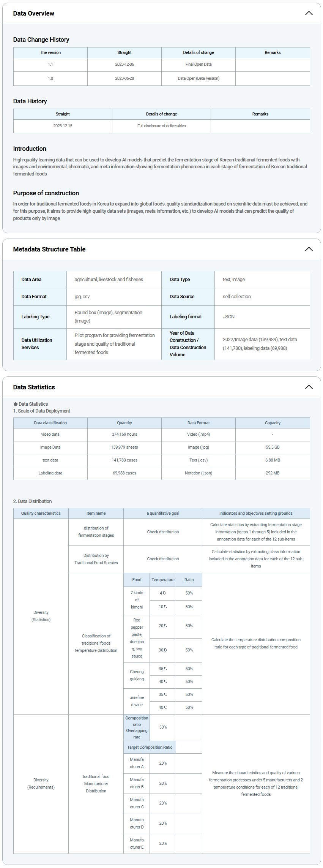Click the Data Statistics panel title
This screenshot has width=323, height=868.
(x=34, y=387)
